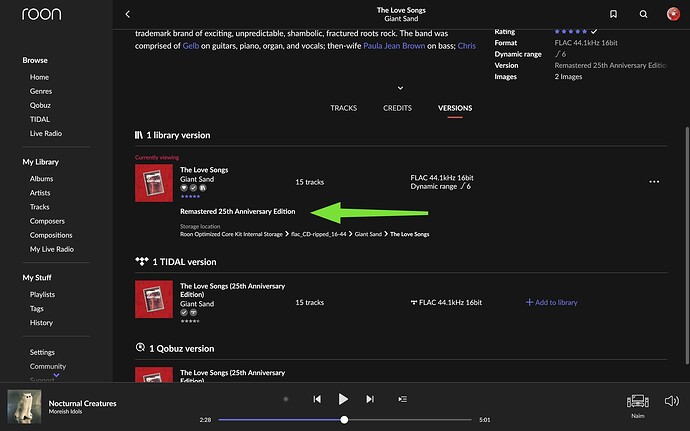The image size is (690, 431).
Task: Expand the album description chevron
Action: point(386,87)
